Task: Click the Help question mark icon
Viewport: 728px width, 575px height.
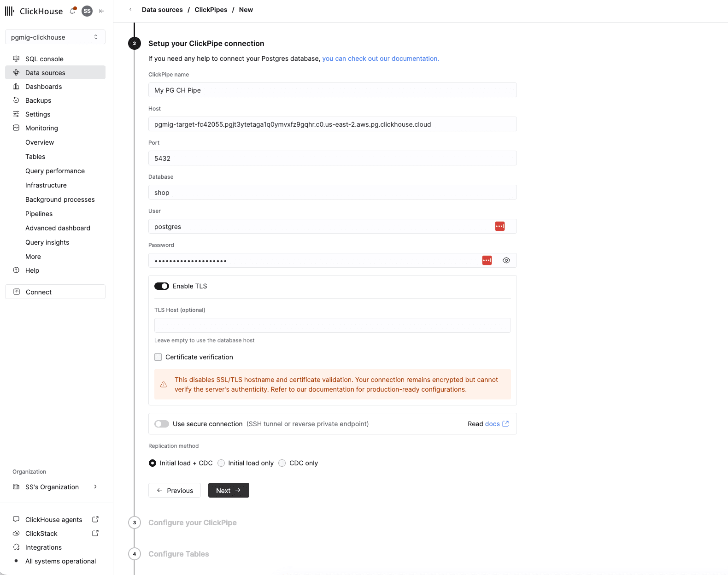Action: [16, 270]
